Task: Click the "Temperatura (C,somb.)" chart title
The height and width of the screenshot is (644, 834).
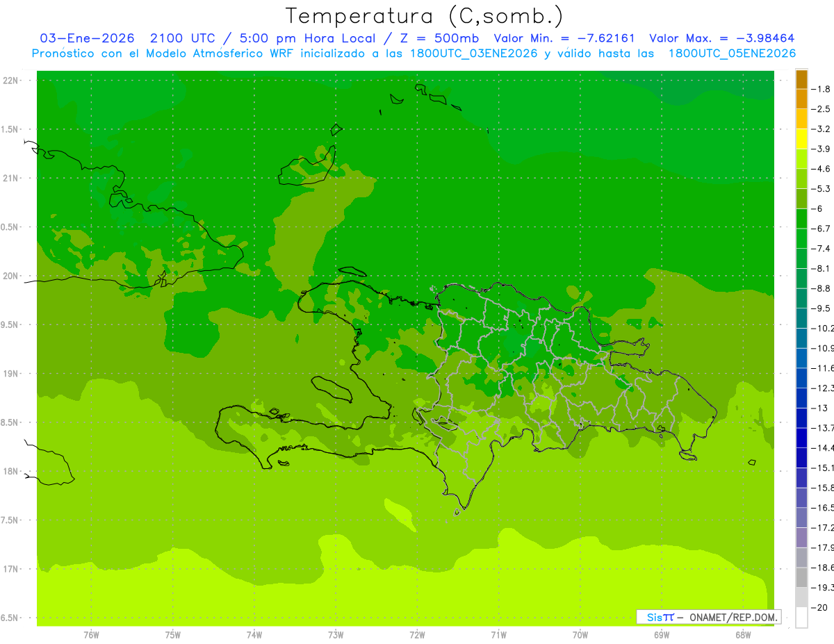Action: 425,16
